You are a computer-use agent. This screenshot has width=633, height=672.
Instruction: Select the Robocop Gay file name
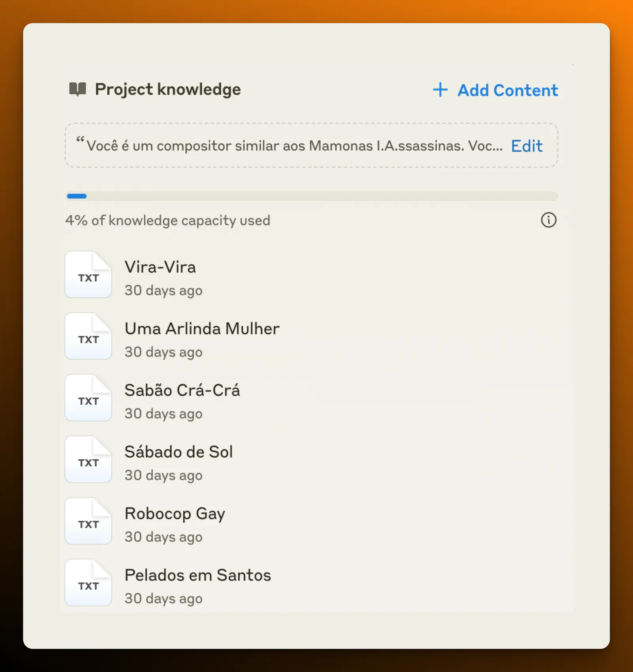175,514
